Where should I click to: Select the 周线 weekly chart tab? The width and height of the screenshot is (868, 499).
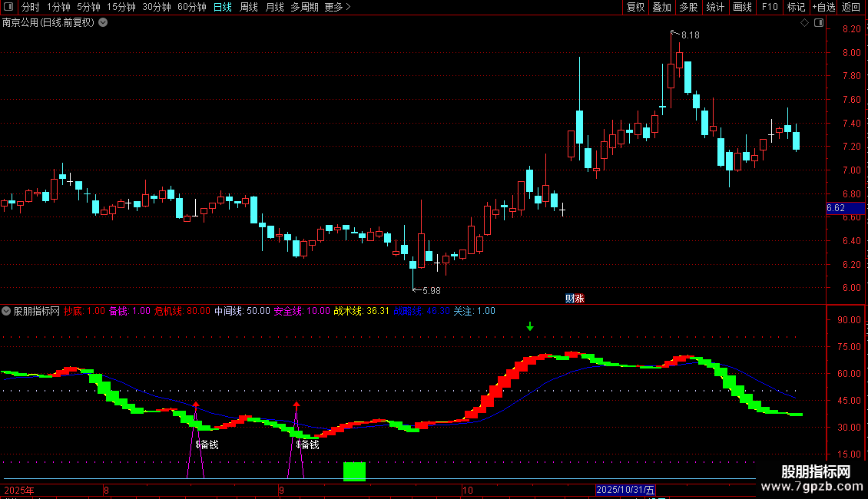point(249,7)
